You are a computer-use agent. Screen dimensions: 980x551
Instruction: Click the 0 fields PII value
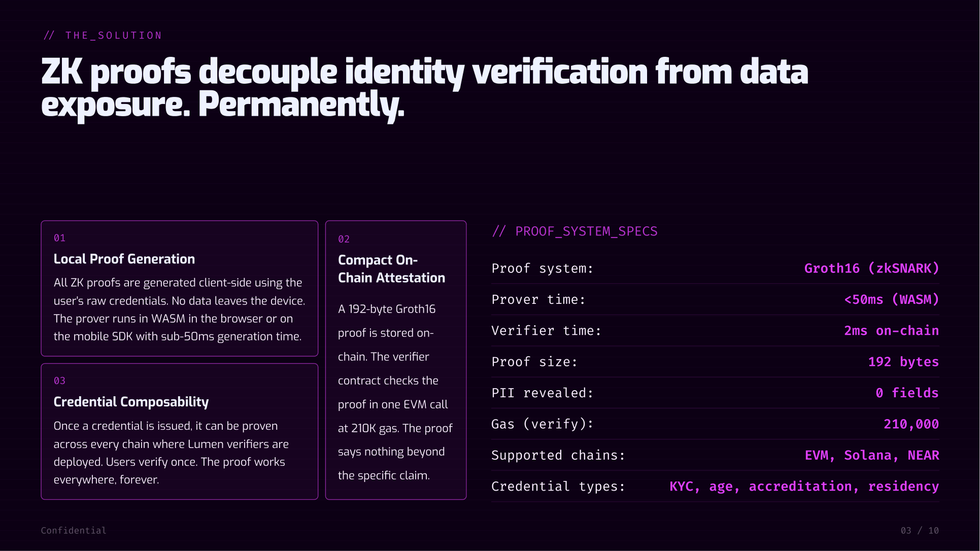907,393
